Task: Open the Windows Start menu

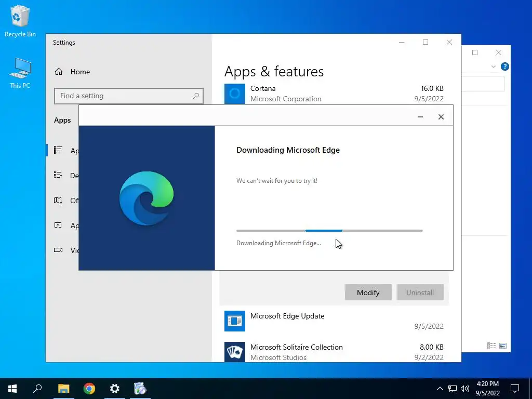Action: pyautogui.click(x=12, y=389)
